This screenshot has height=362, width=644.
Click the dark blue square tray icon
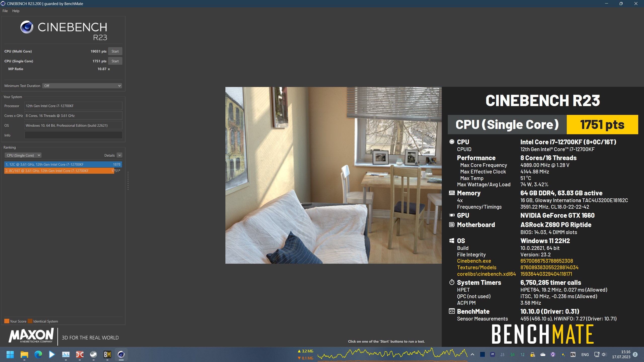point(482,354)
